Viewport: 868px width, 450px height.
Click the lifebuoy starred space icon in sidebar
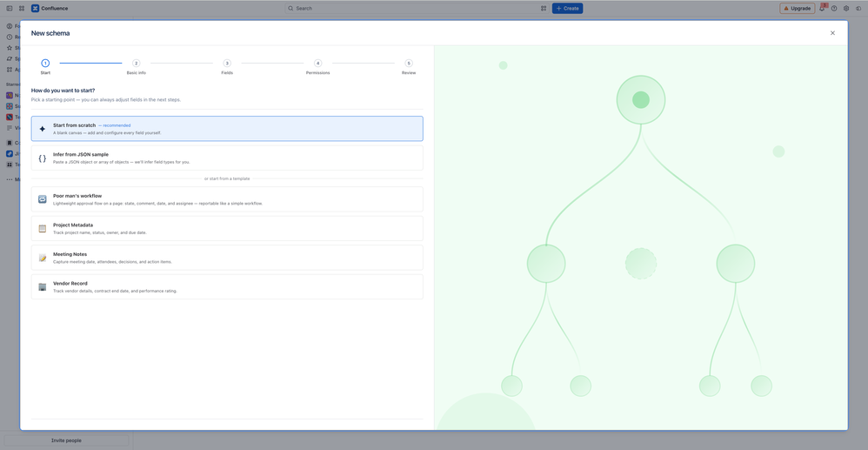coord(9,106)
